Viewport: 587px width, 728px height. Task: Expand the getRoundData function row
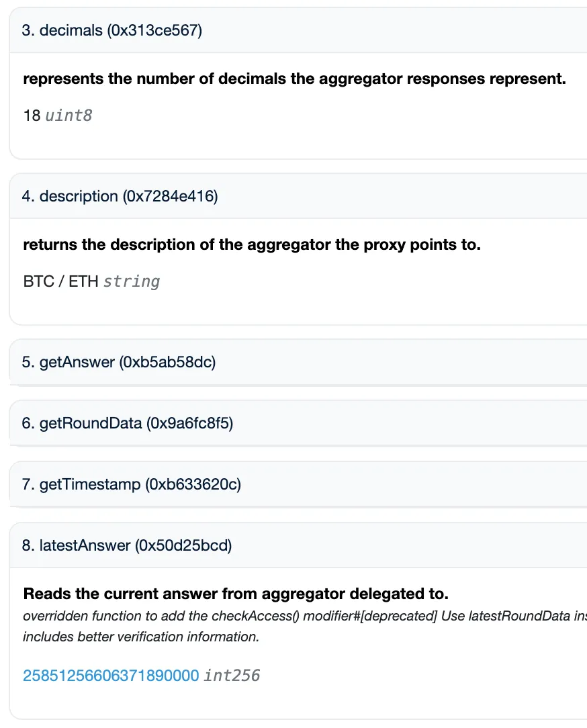pyautogui.click(x=127, y=423)
